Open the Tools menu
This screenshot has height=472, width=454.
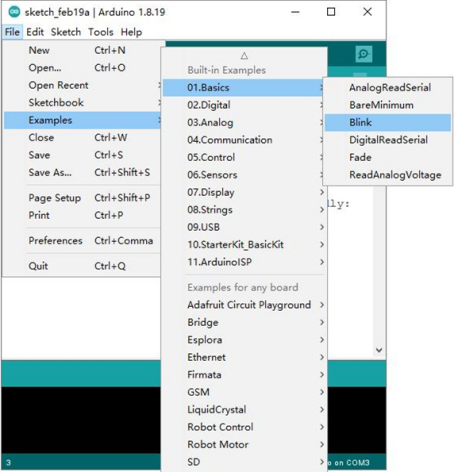(101, 32)
